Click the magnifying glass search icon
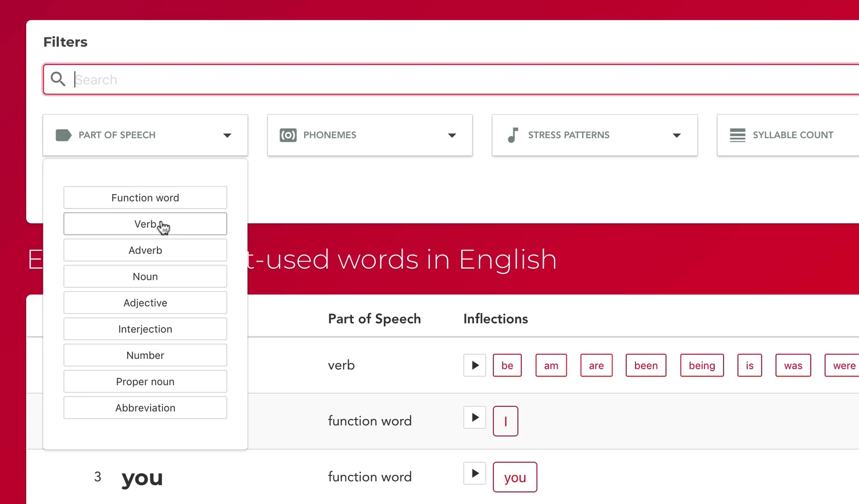This screenshot has height=504, width=859. click(x=58, y=79)
